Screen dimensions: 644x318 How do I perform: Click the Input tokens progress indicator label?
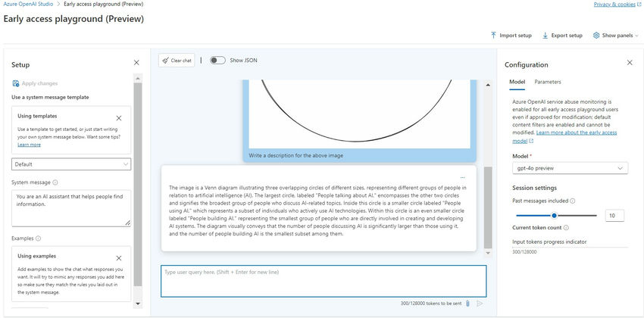pyautogui.click(x=549, y=242)
